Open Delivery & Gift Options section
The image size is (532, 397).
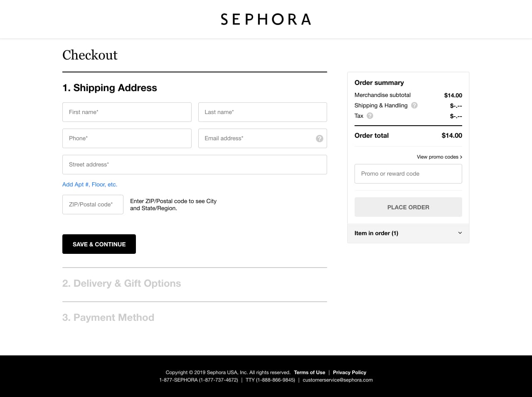coord(122,283)
